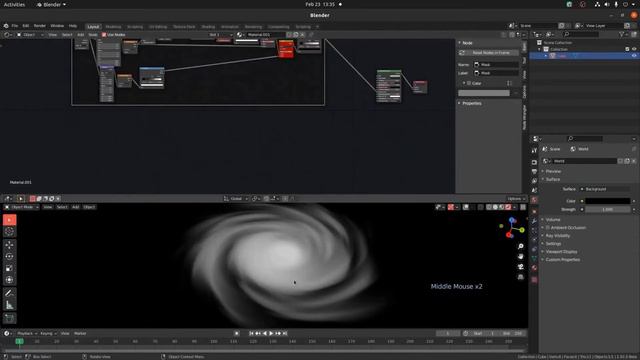Toggle visibility eye of Collection in outliner

[634, 49]
